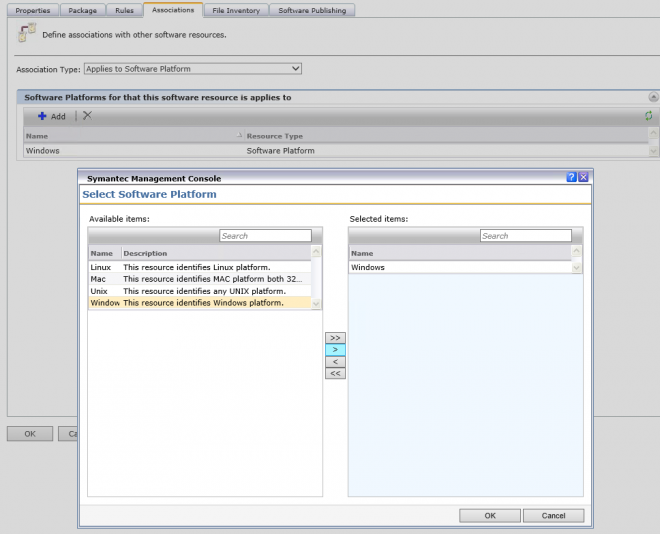660x534 pixels.
Task: Cancel the Select Software Platform dialog
Action: (554, 515)
